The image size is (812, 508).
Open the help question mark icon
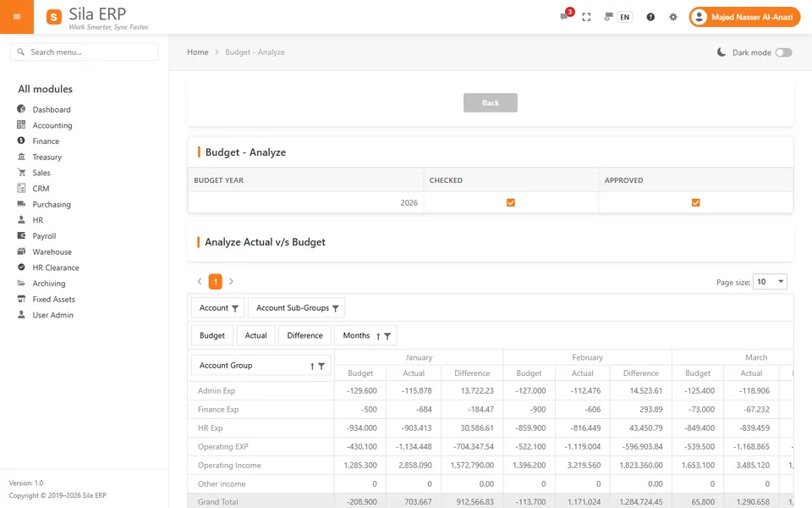click(x=650, y=17)
